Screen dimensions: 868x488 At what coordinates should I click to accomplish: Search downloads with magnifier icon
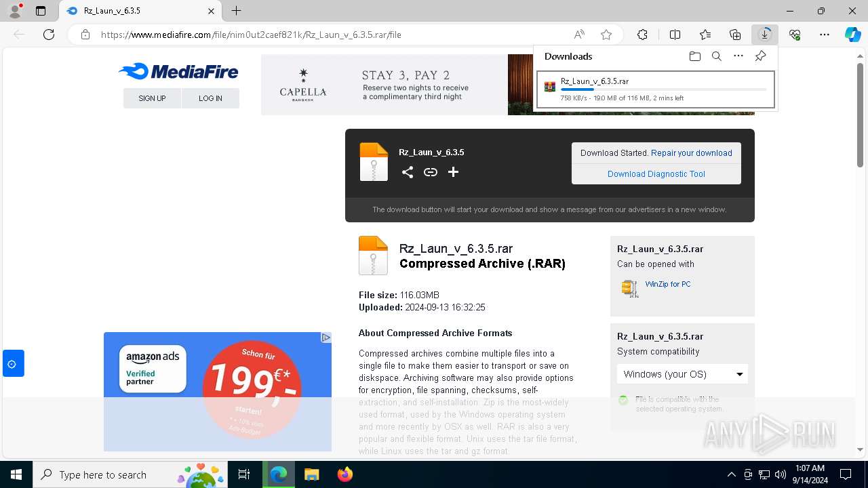coord(717,56)
